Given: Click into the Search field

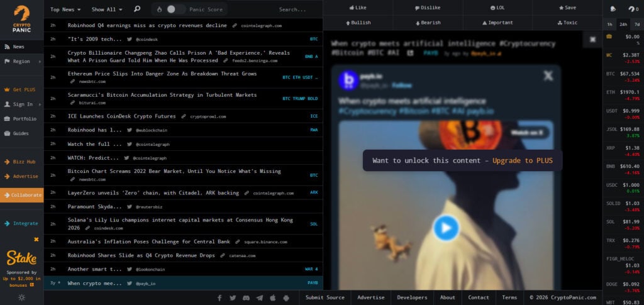Looking at the screenshot, I should 292,9.
